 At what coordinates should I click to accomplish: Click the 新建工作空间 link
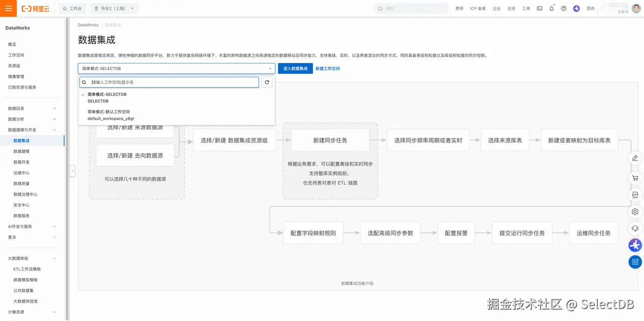point(328,68)
